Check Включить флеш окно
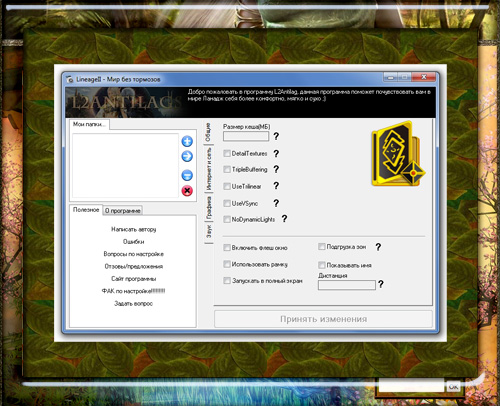 [x=227, y=248]
